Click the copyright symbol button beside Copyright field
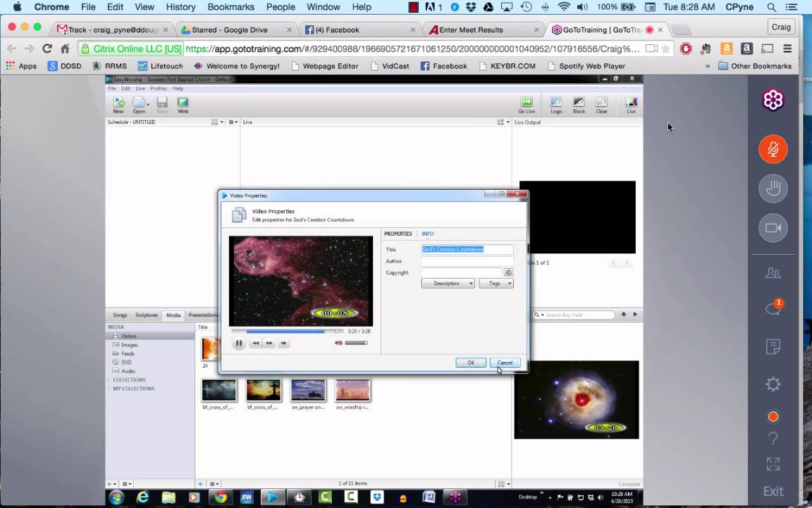 coord(508,272)
